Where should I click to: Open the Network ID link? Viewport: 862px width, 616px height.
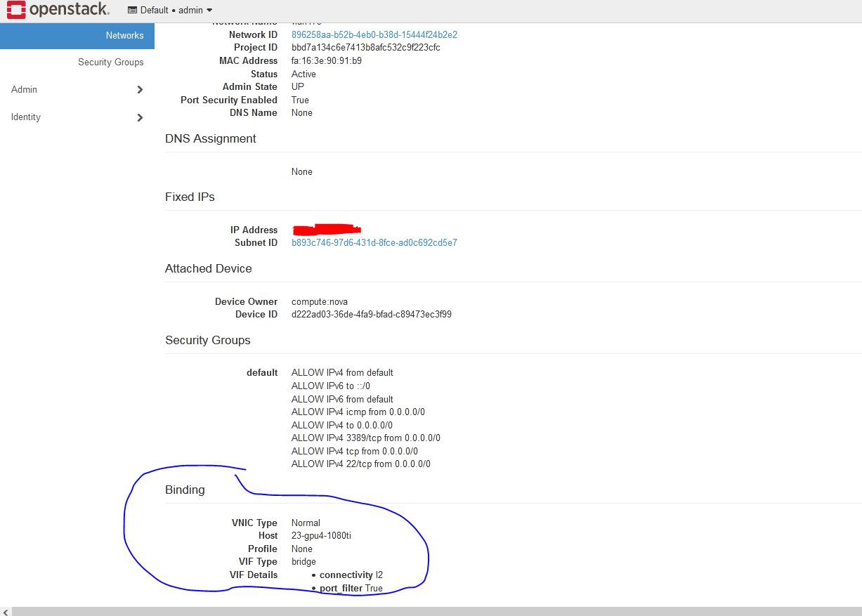374,34
